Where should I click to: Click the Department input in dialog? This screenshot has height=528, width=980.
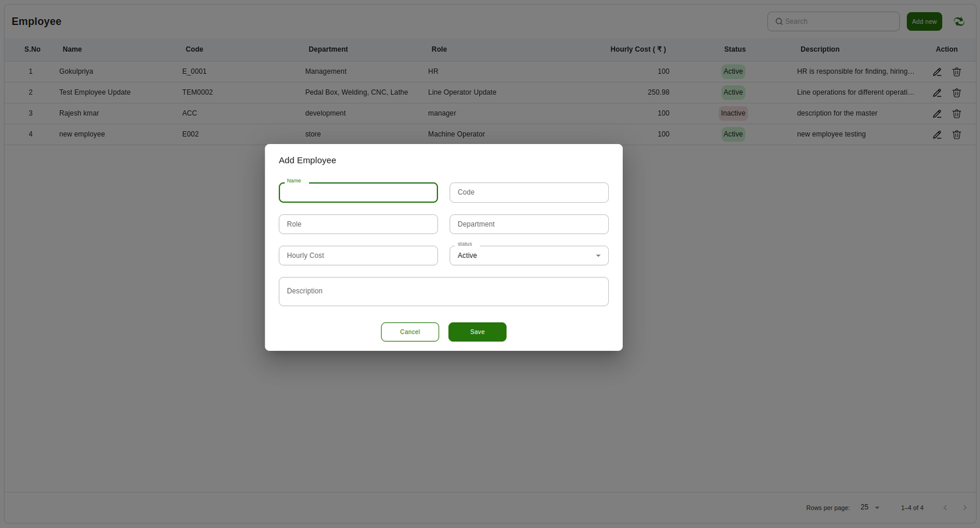coord(529,224)
